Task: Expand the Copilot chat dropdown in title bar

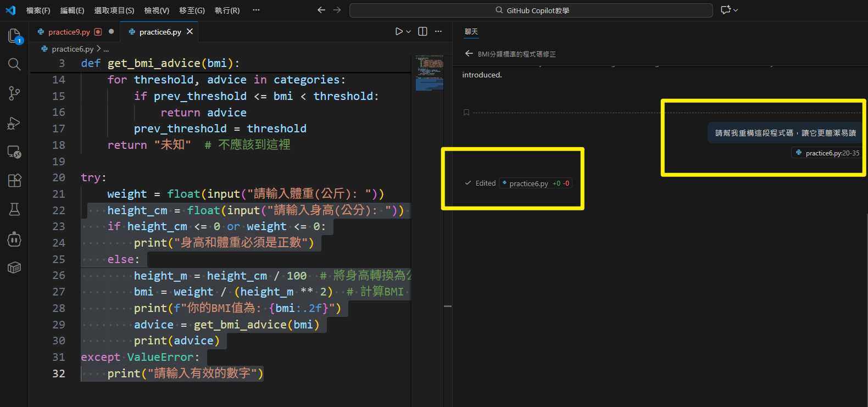Action: pyautogui.click(x=736, y=10)
